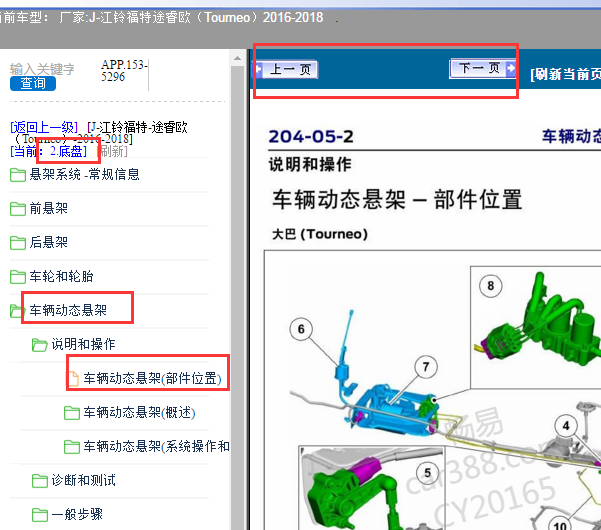This screenshot has width=601, height=530.
Task: Click the 2.底盘 current category link
Action: (x=68, y=151)
